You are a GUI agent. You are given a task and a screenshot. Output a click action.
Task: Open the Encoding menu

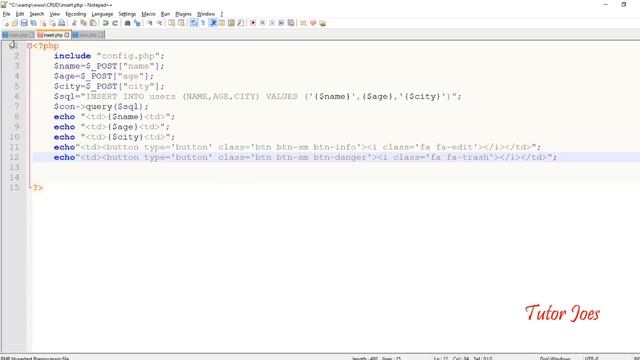[x=76, y=14]
